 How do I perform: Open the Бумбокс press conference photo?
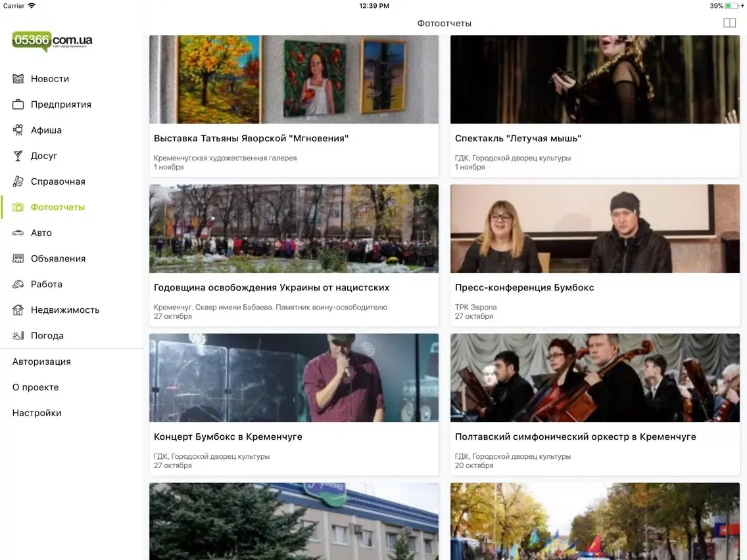pos(595,229)
